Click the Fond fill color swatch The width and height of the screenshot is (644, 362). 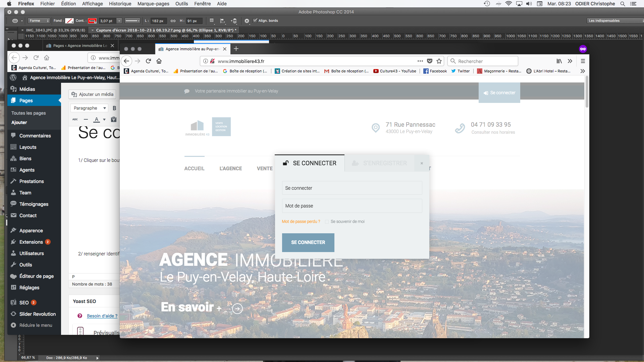[69, 21]
